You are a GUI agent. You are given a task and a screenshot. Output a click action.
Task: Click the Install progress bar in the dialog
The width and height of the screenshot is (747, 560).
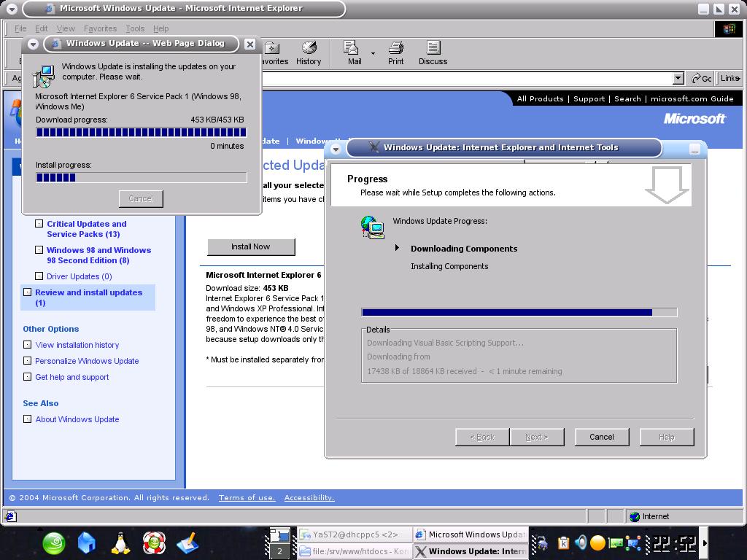tap(142, 178)
